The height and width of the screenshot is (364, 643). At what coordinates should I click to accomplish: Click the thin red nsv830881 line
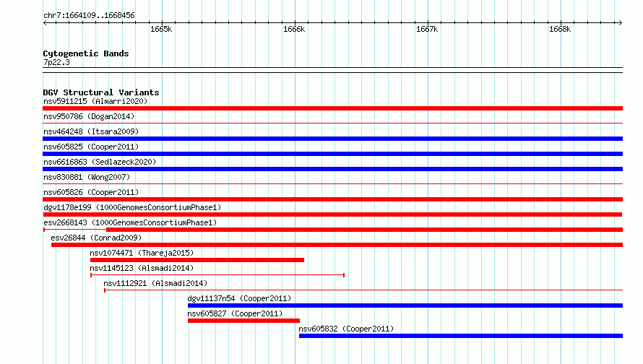click(332, 183)
